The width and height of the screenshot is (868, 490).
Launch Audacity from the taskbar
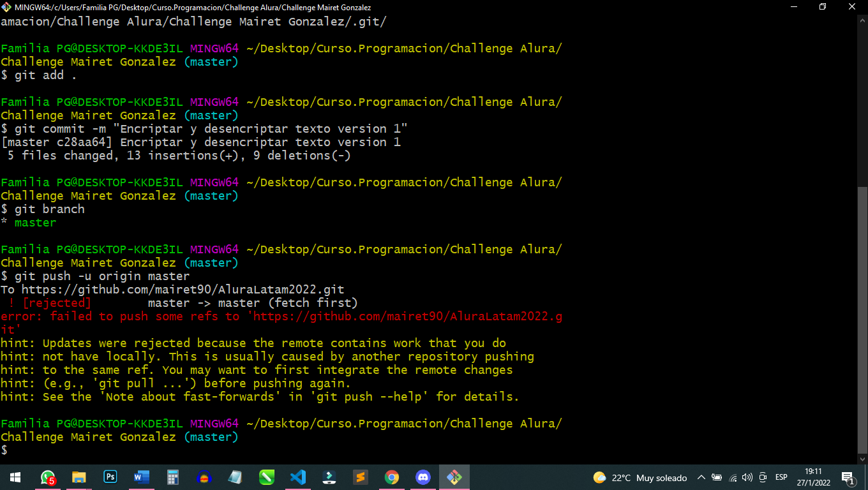(x=204, y=477)
